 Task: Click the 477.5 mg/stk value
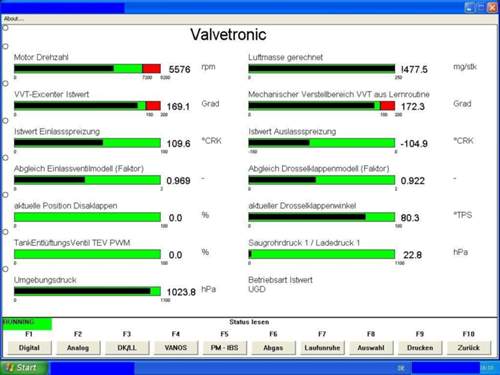point(414,69)
